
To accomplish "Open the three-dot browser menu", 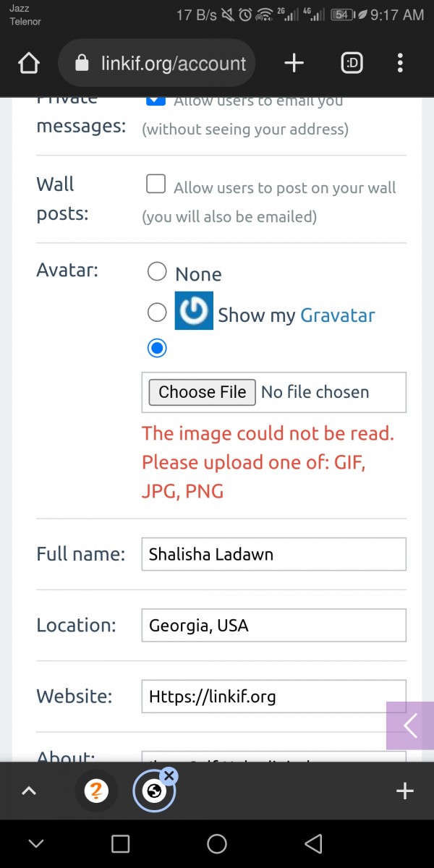I will pos(400,64).
